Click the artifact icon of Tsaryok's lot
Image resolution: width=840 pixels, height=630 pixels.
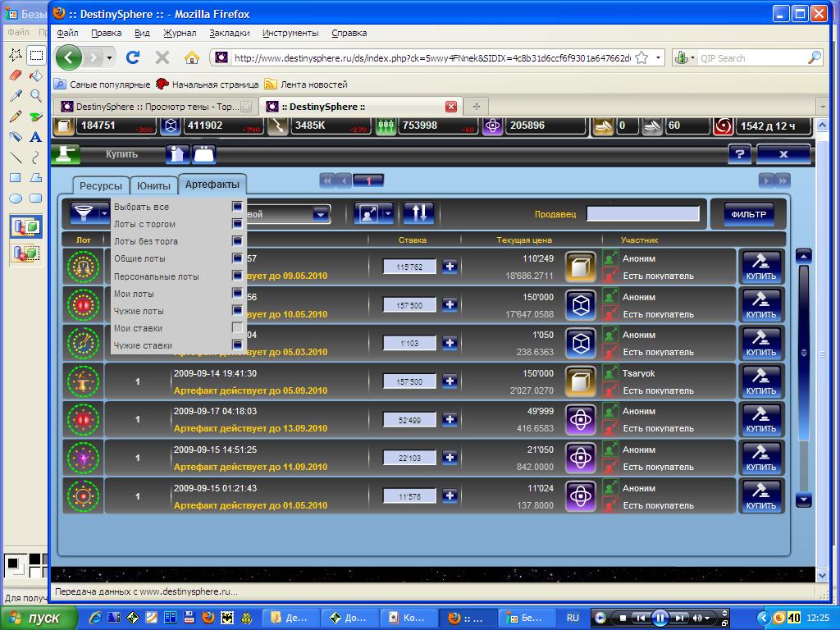coord(83,381)
